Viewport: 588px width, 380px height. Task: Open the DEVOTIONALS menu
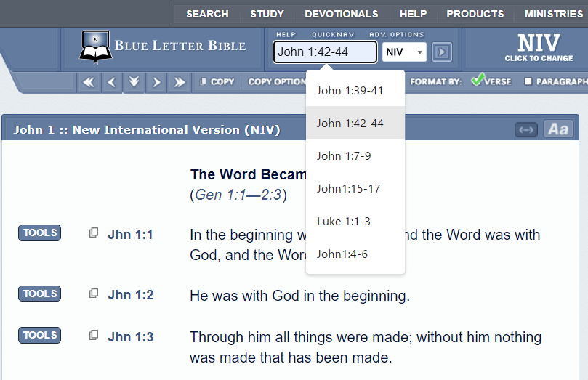pyautogui.click(x=342, y=14)
